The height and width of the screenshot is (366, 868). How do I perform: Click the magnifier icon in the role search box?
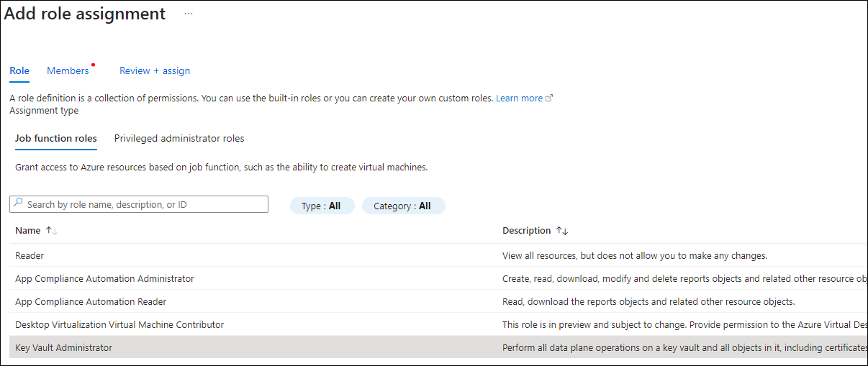pos(19,204)
